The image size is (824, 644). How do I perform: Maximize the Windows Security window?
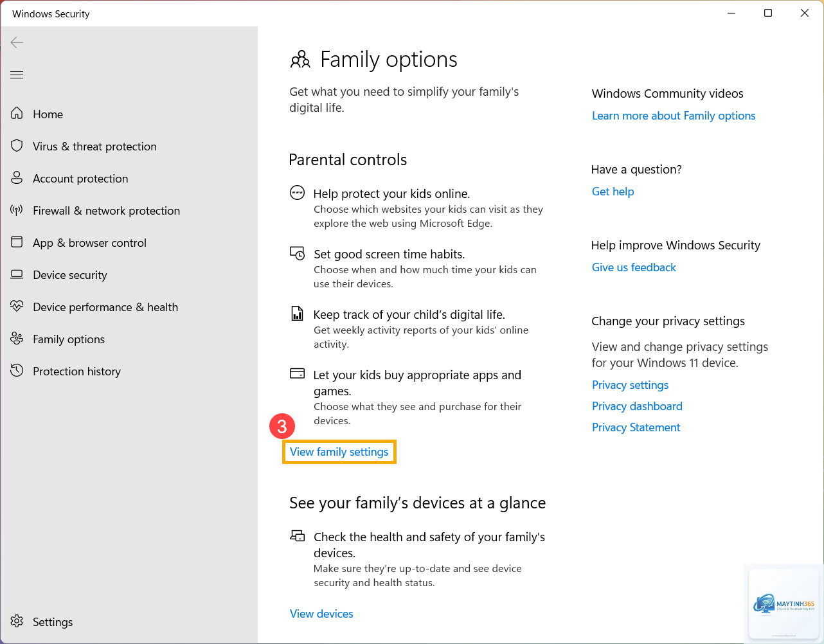pyautogui.click(x=768, y=13)
